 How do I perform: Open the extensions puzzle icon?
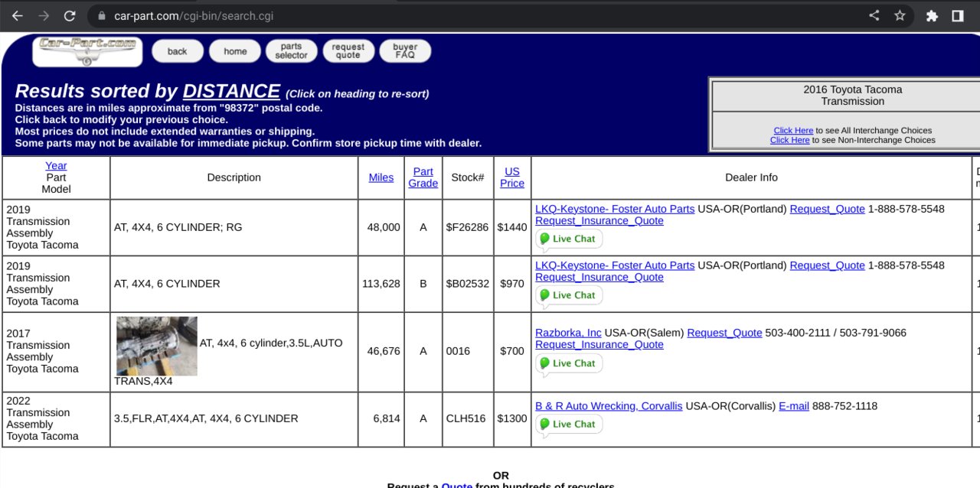(932, 15)
